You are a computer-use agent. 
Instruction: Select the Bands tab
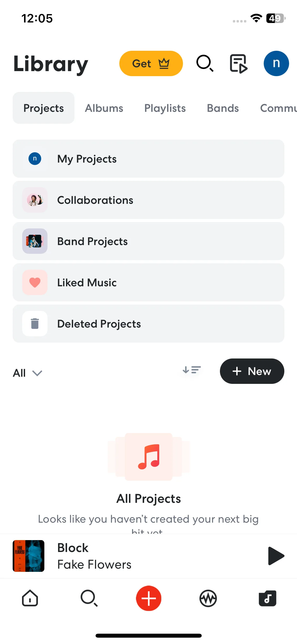click(223, 108)
